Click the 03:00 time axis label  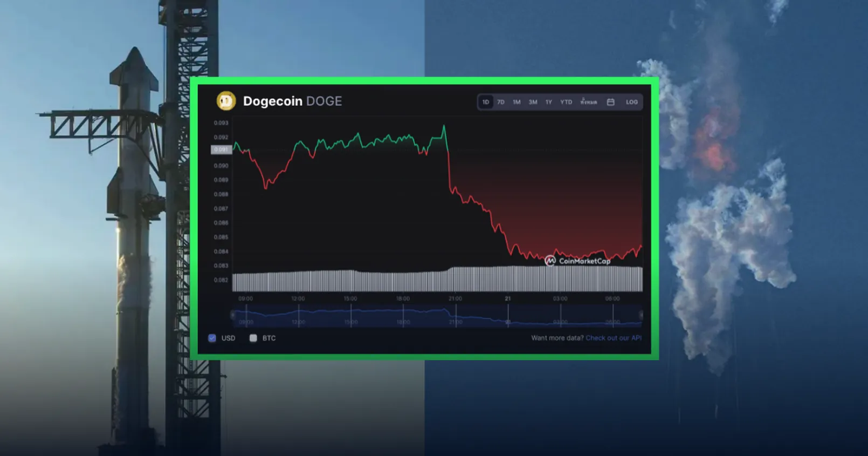(x=560, y=298)
